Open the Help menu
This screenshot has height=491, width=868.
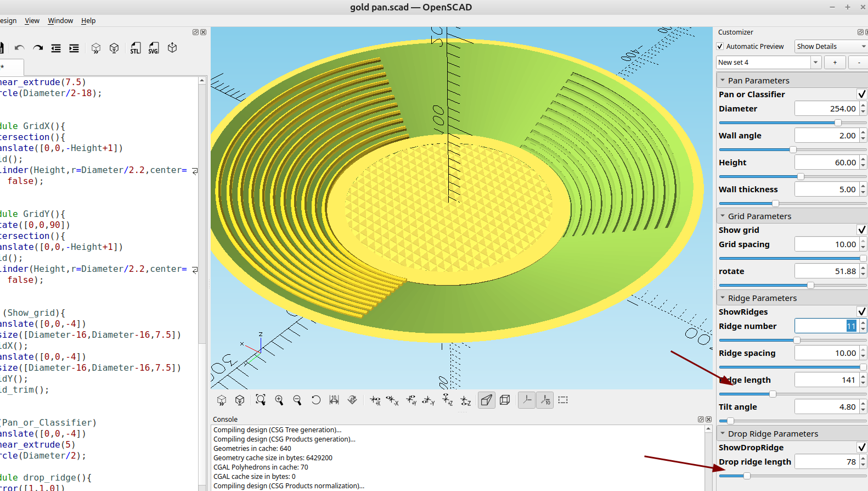[88, 21]
